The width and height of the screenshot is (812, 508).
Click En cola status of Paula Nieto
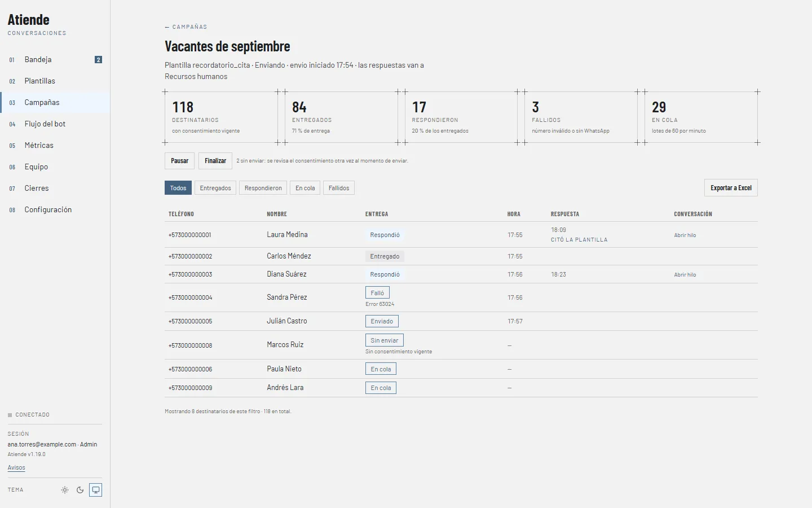pyautogui.click(x=381, y=369)
